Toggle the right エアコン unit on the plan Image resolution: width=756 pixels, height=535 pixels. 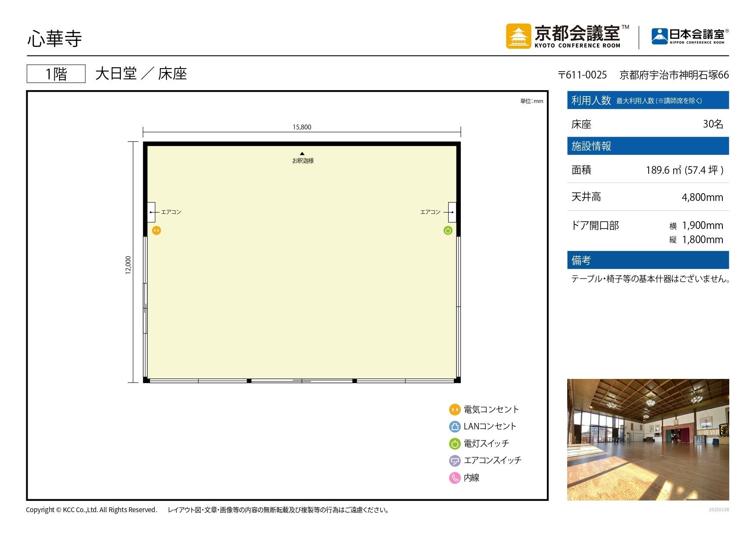(452, 212)
